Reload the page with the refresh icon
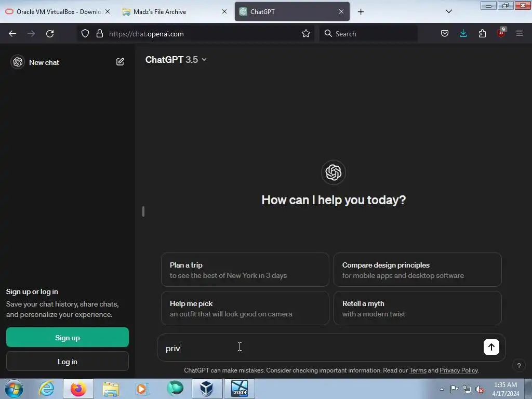 coord(50,34)
